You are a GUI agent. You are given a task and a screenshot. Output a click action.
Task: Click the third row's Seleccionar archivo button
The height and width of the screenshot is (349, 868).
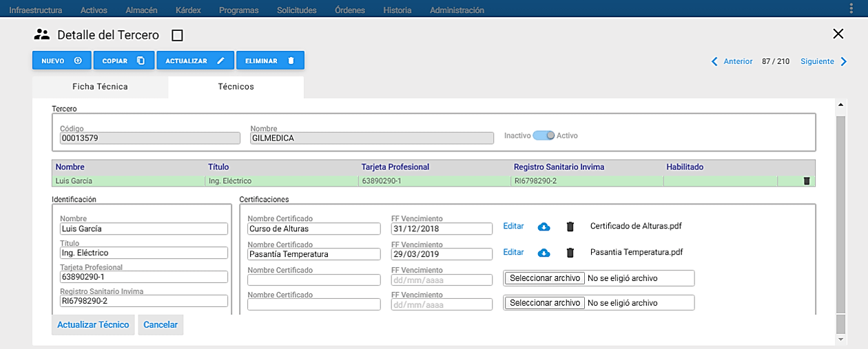point(545,278)
